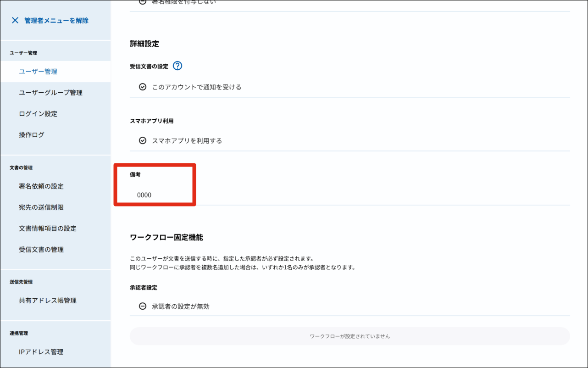
Task: Click the minus icon next to 承認者の設定が無効
Action: tap(143, 307)
